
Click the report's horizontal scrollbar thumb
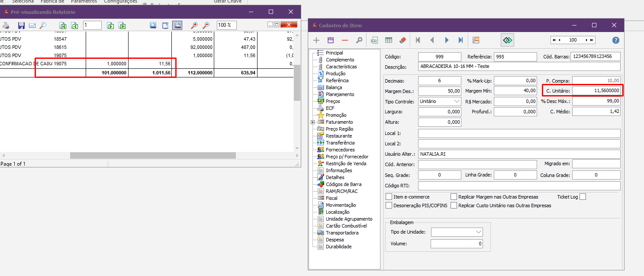pyautogui.click(x=153, y=155)
